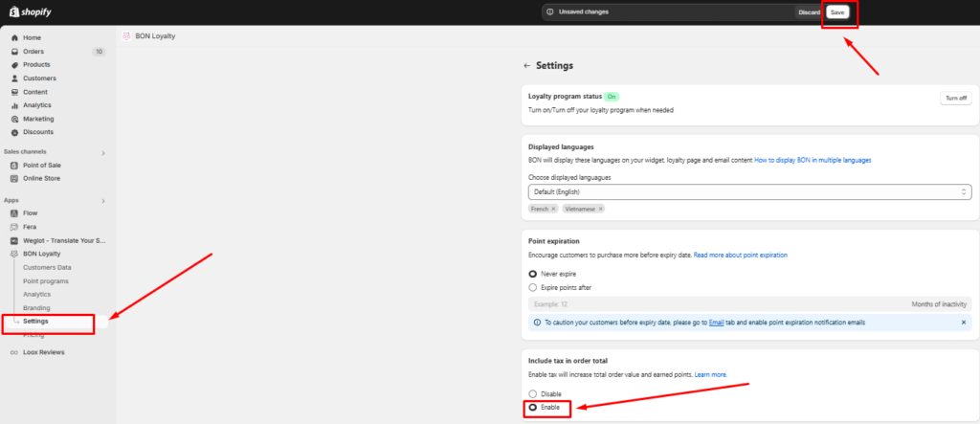Viewport: 980px width, 424px height.
Task: Open Point of Sale channel
Action: pos(42,165)
